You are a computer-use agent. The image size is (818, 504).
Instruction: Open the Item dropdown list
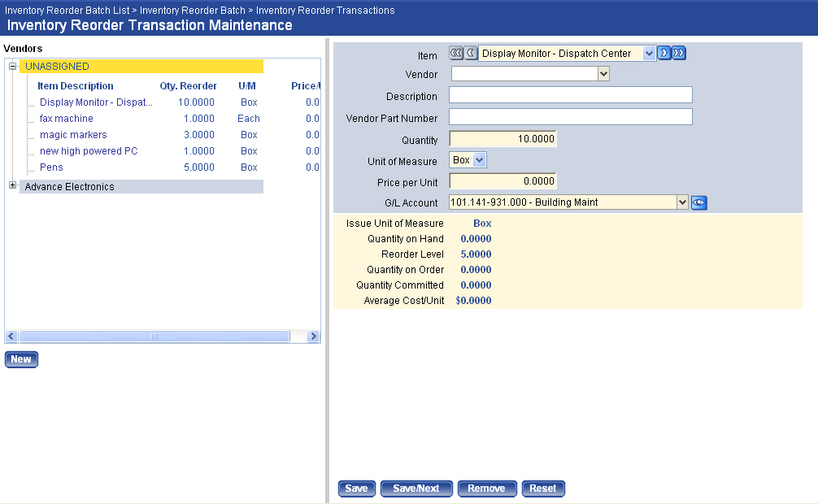click(x=649, y=54)
